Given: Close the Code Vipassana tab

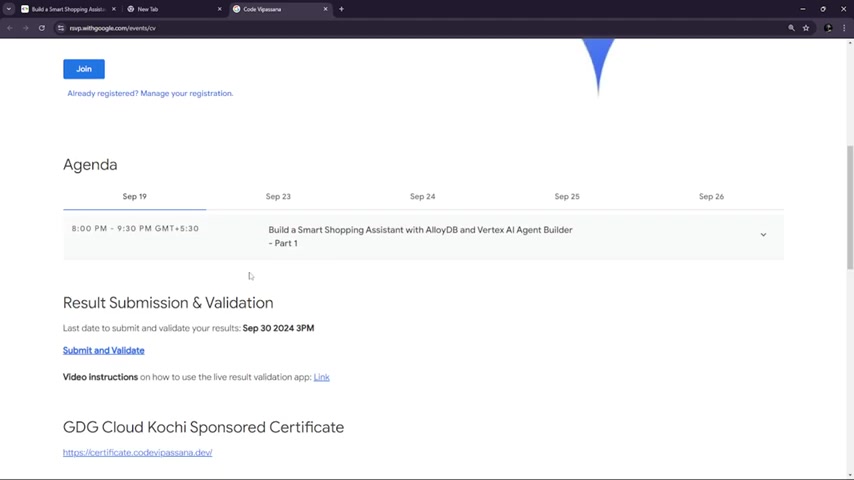Looking at the screenshot, I should (325, 9).
